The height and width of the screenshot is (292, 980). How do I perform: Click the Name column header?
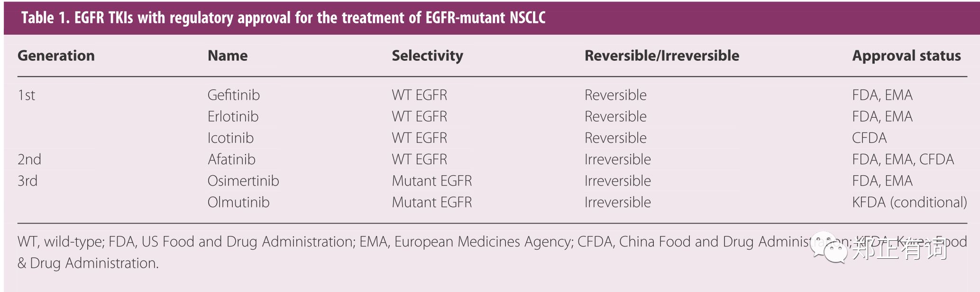coord(228,56)
